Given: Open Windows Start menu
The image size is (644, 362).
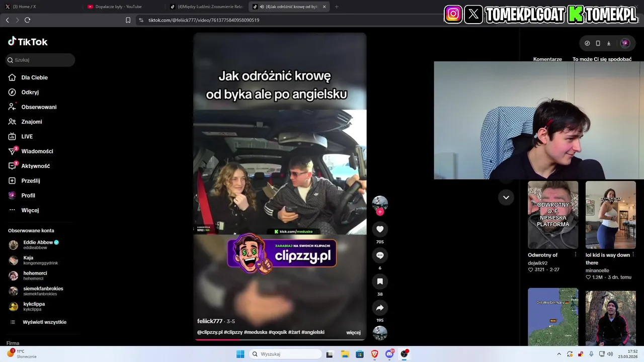Looking at the screenshot, I should pos(240,354).
